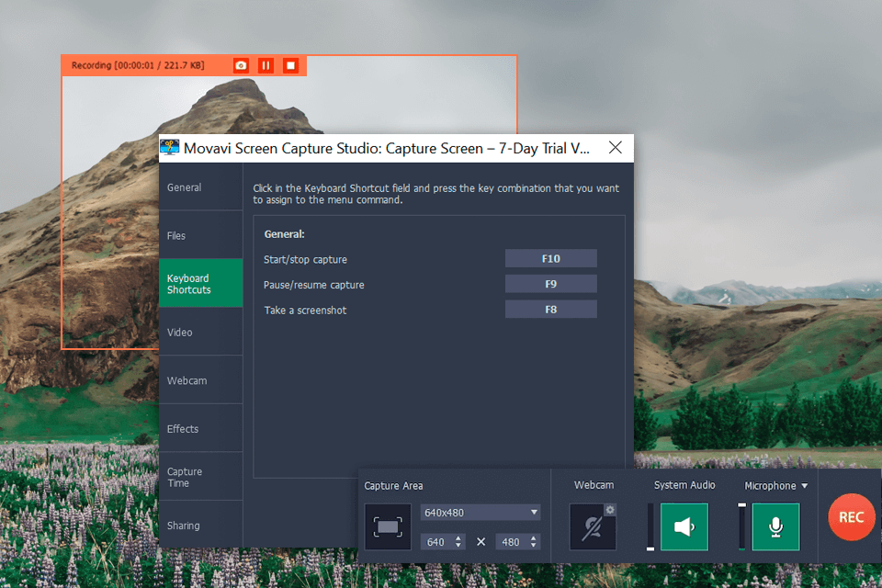The image size is (882, 588).
Task: Click the F9 pause/resume shortcut field
Action: pos(550,284)
